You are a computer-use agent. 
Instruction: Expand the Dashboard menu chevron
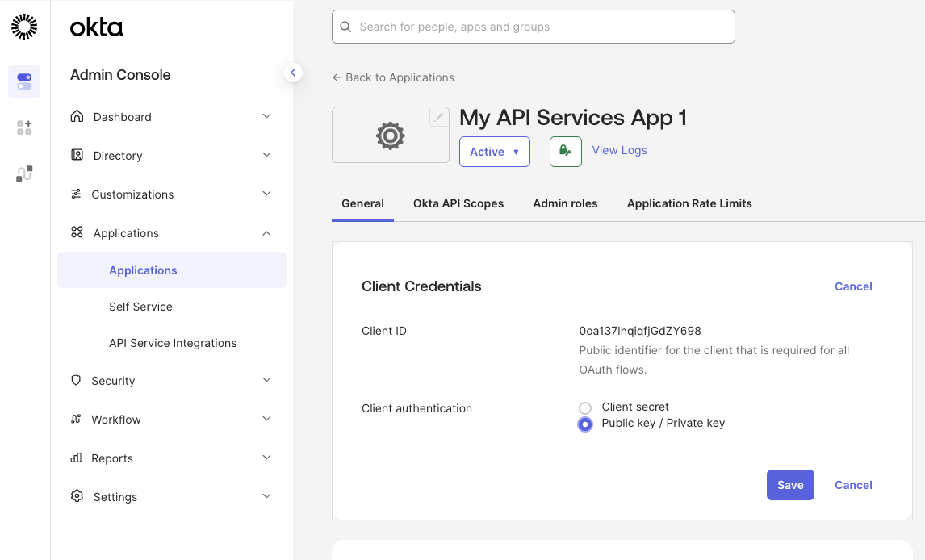266,116
